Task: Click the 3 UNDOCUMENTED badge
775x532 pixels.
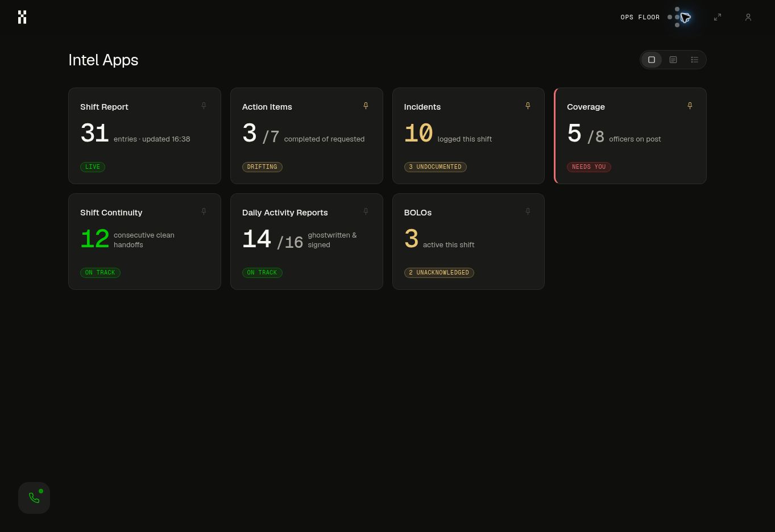Action: 436,167
